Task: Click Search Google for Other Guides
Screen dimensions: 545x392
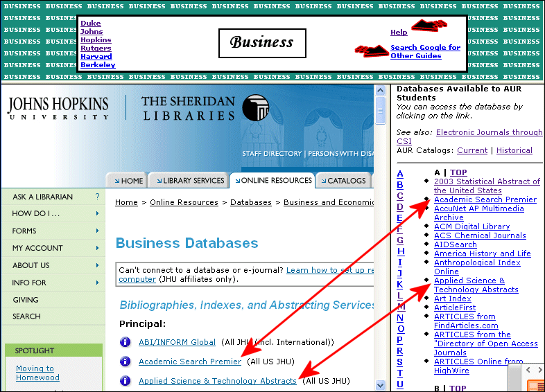Action: (425, 52)
